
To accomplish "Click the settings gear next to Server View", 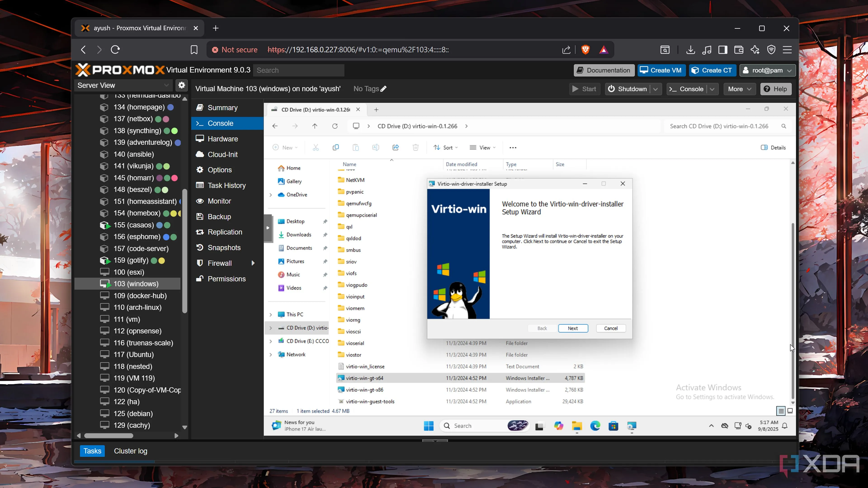I will [182, 85].
